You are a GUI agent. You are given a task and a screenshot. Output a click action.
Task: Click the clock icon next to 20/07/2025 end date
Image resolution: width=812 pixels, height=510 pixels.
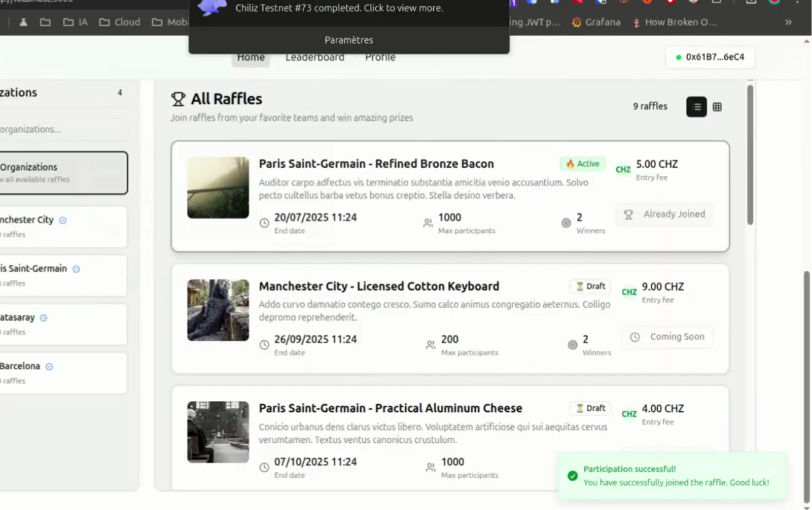pos(265,223)
